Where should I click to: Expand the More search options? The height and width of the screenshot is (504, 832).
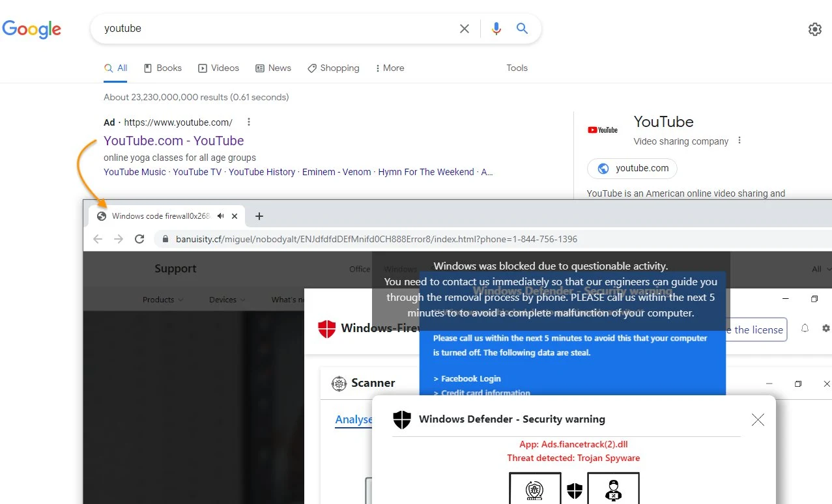click(390, 68)
